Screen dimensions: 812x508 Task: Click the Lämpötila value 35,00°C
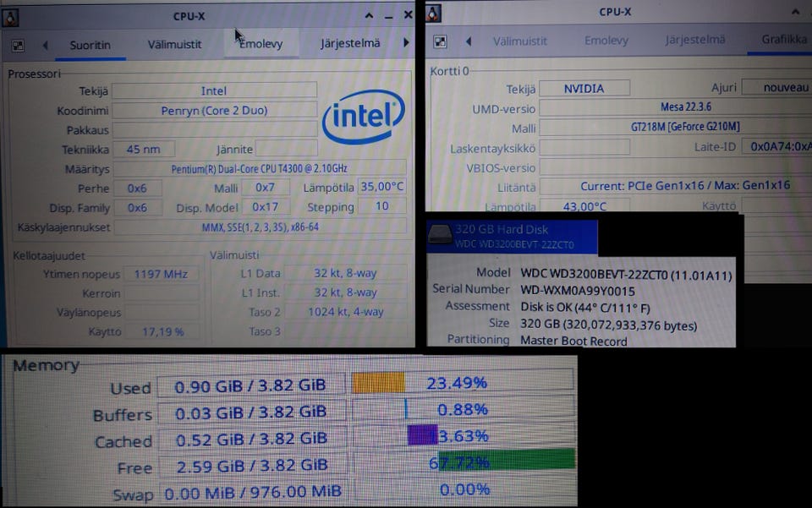382,187
